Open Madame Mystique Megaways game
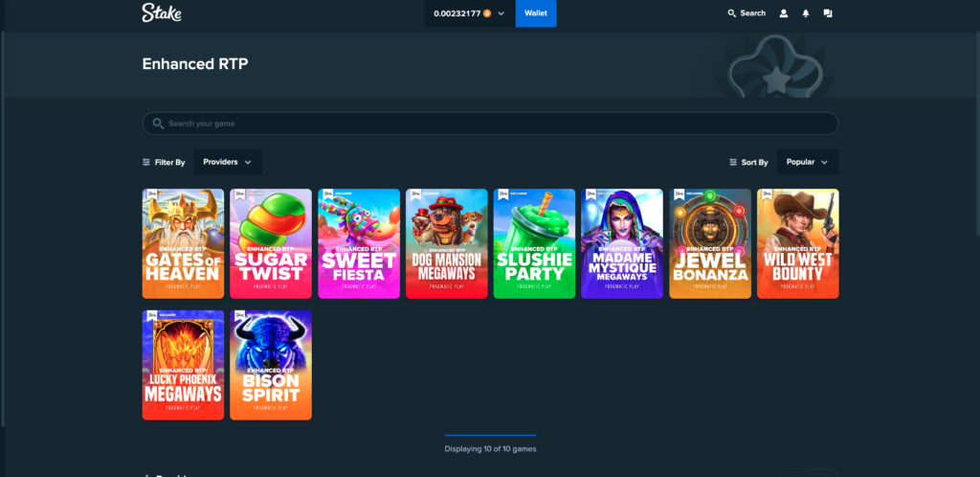 (622, 244)
